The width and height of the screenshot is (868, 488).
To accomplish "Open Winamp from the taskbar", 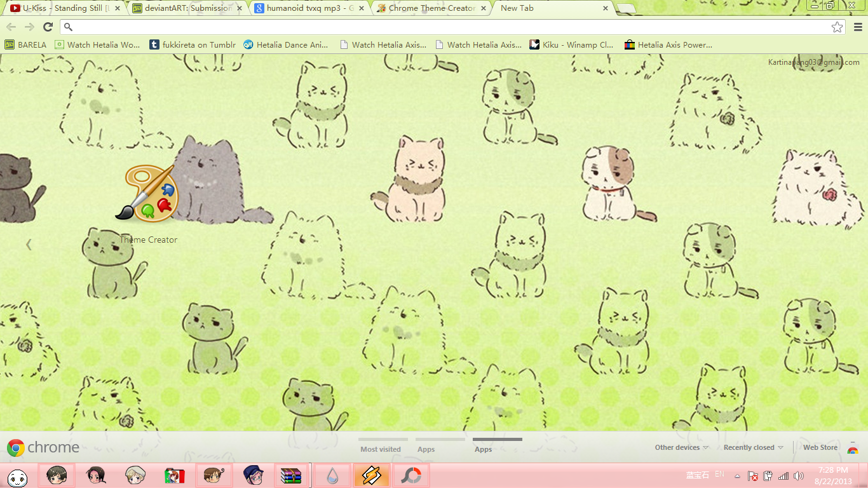I will [371, 475].
